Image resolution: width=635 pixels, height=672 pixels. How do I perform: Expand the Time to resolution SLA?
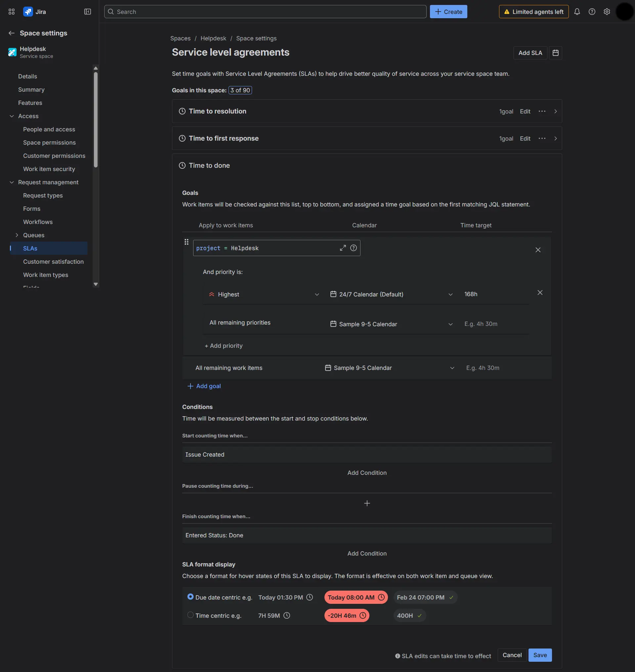click(555, 111)
